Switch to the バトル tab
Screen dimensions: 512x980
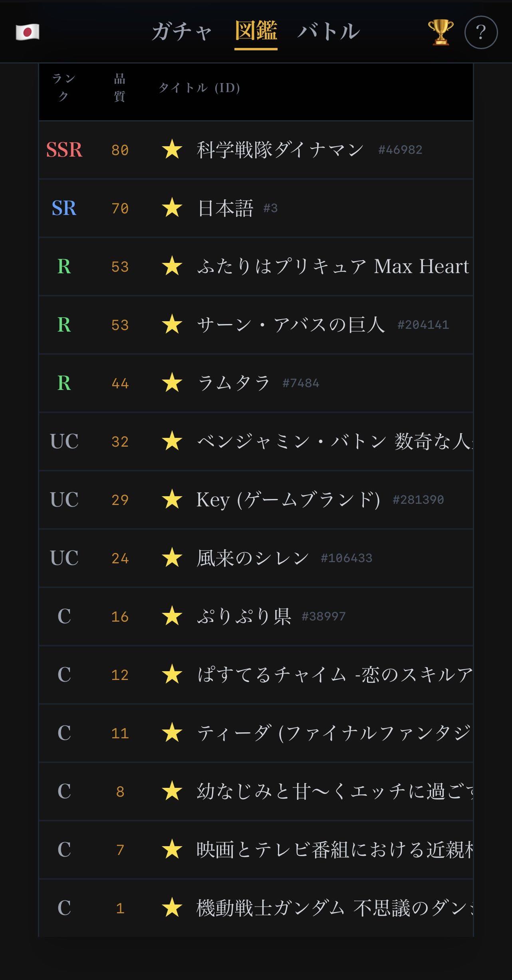pos(328,32)
